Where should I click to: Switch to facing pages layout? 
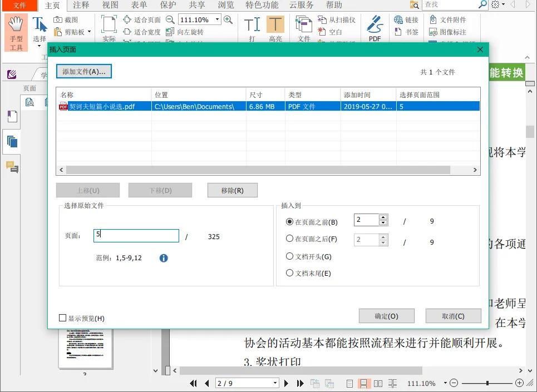click(378, 384)
